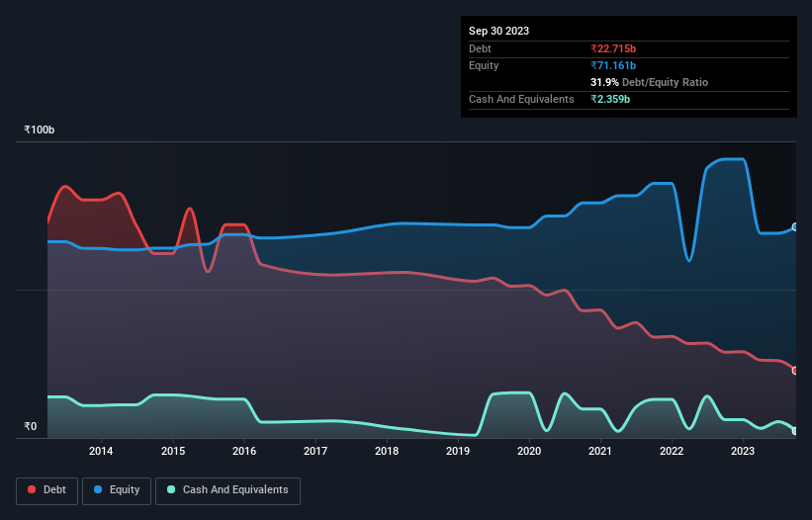
Task: Click the ₹22.715b debt value
Action: coord(613,48)
